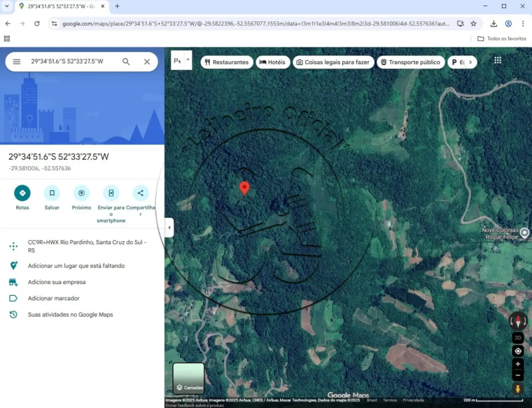Collapse the side panel arrow
The height and width of the screenshot is (408, 532).
(169, 228)
